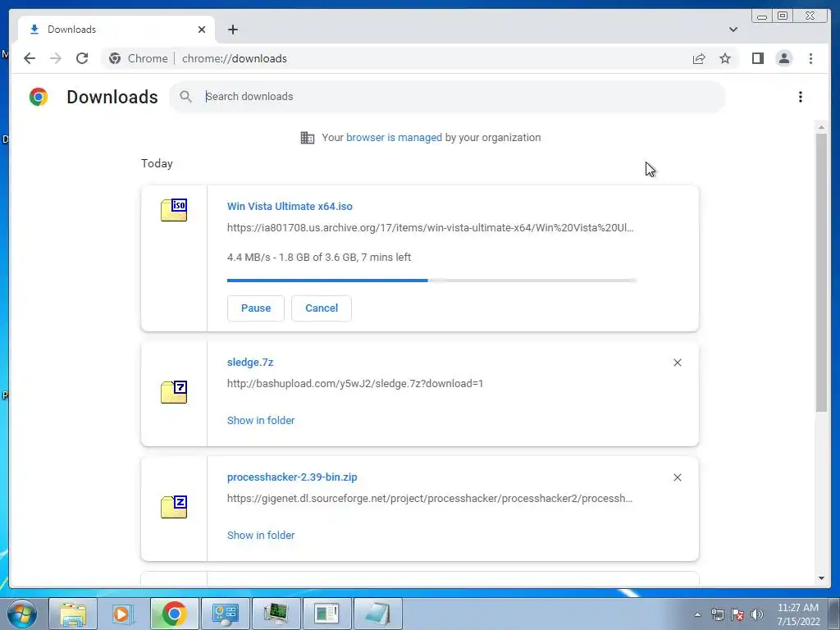Open the green monitor taskbar app
Screen dimensions: 840x630
(276, 614)
